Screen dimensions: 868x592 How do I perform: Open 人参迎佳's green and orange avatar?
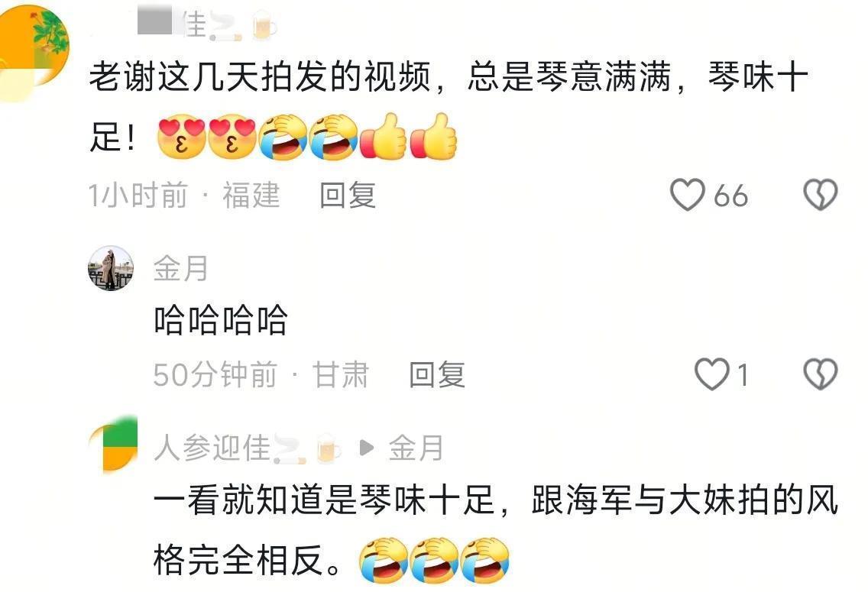tap(114, 446)
